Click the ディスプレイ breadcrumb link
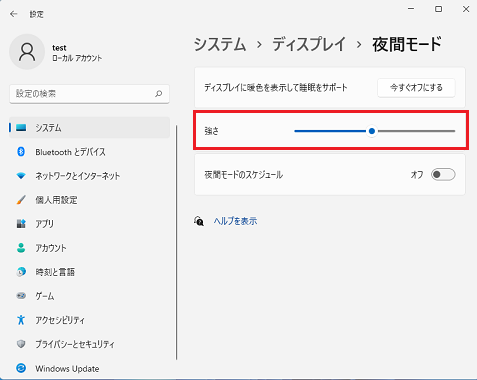The width and height of the screenshot is (477, 380). coord(309,44)
